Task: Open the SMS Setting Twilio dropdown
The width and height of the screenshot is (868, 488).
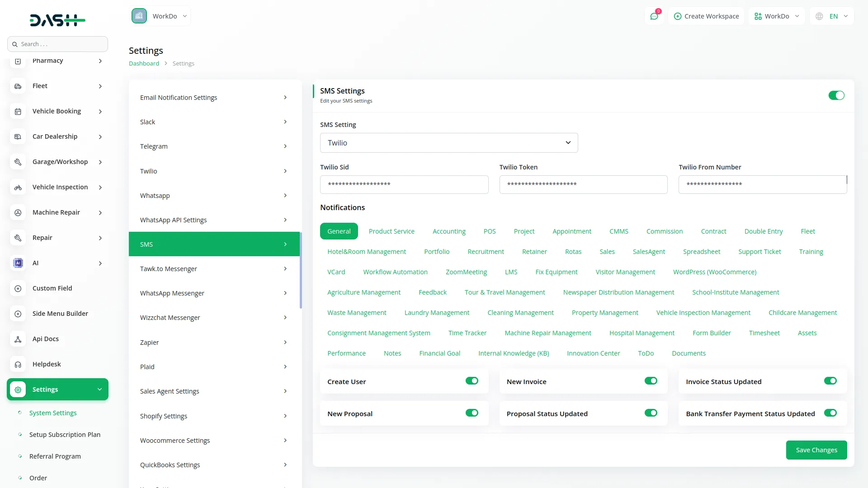Action: coord(448,143)
